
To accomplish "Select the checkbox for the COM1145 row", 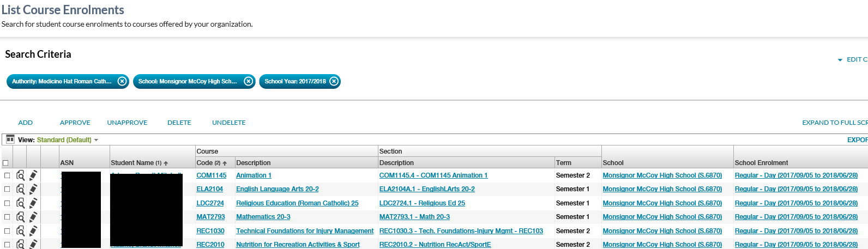I will pyautogui.click(x=7, y=175).
